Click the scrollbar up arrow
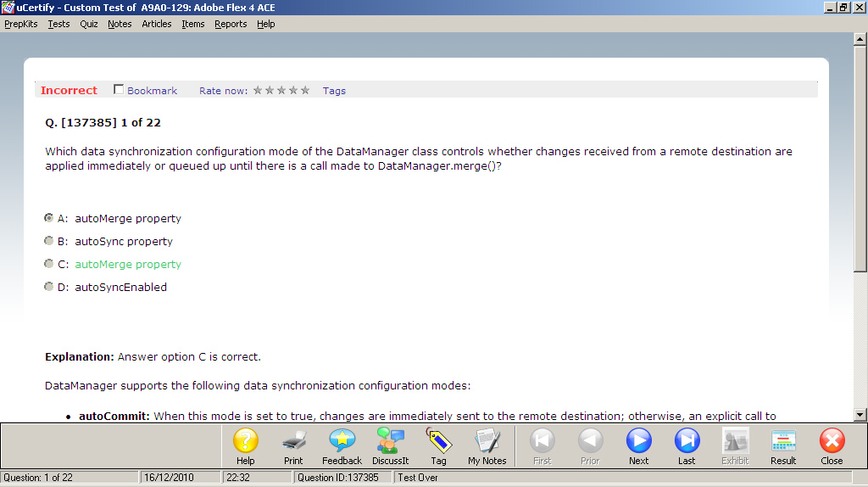The image size is (868, 487). coord(860,39)
